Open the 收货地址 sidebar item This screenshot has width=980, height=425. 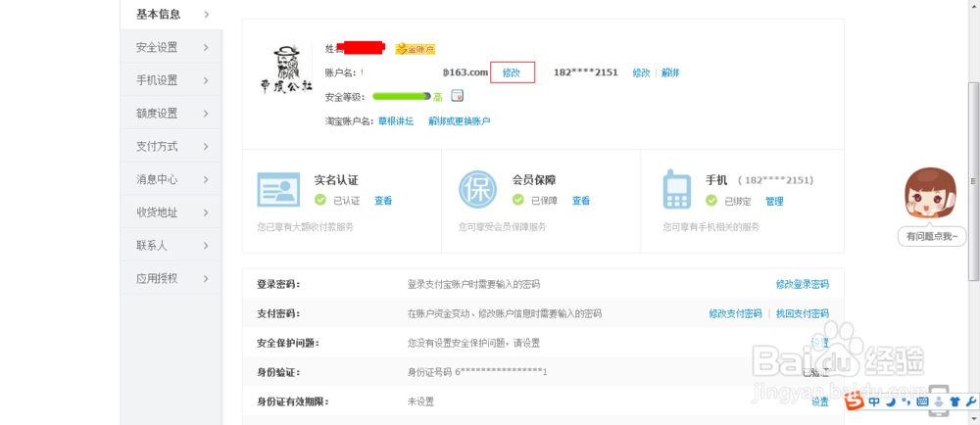pos(171,212)
